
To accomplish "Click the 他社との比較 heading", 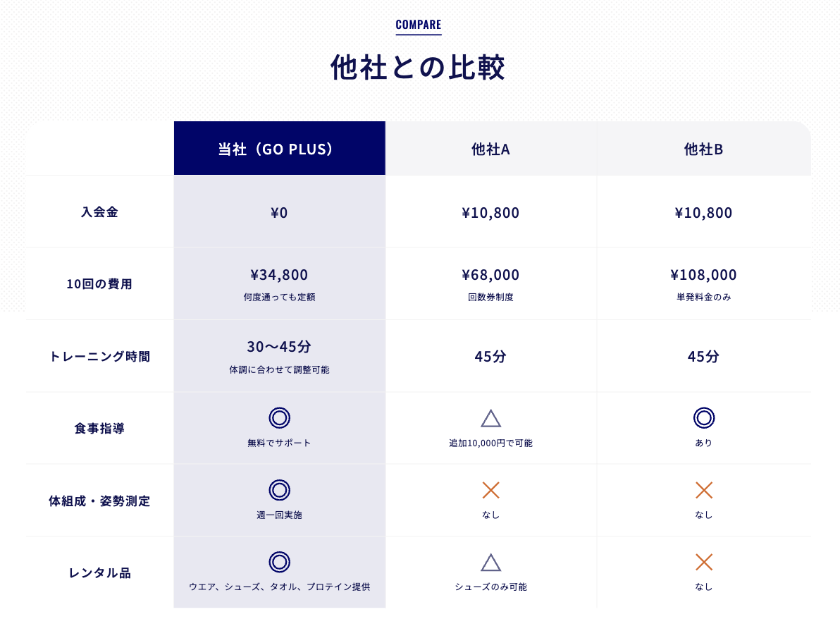I will pos(418,68).
